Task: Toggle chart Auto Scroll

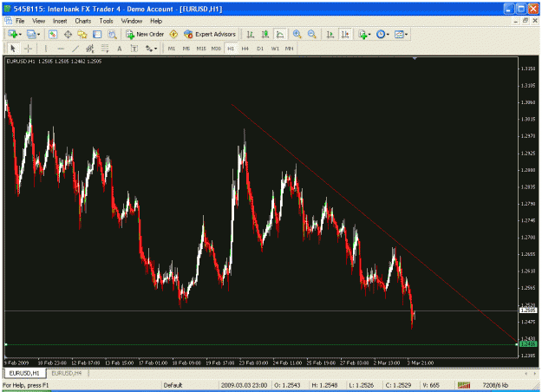Action: click(330, 34)
